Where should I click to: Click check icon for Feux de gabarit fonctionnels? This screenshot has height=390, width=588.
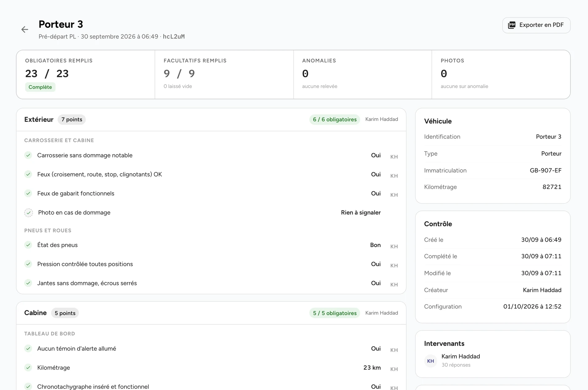point(28,193)
